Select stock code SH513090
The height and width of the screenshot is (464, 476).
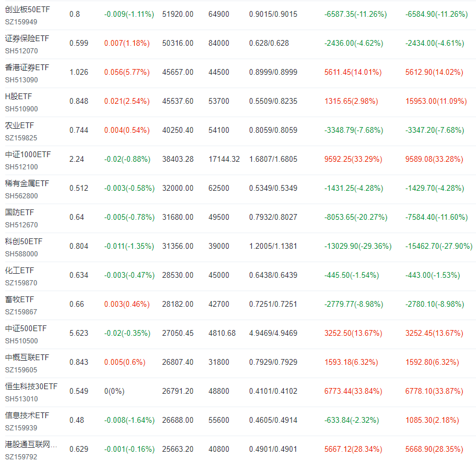[x=21, y=80]
